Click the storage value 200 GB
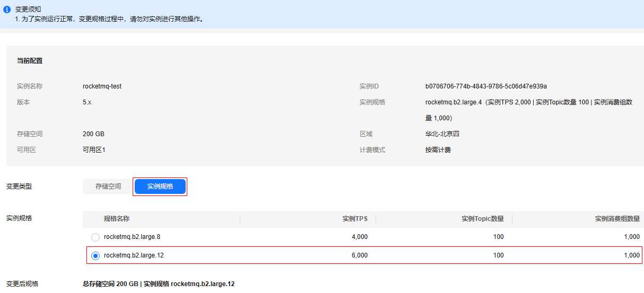The width and height of the screenshot is (644, 293). pyautogui.click(x=93, y=134)
